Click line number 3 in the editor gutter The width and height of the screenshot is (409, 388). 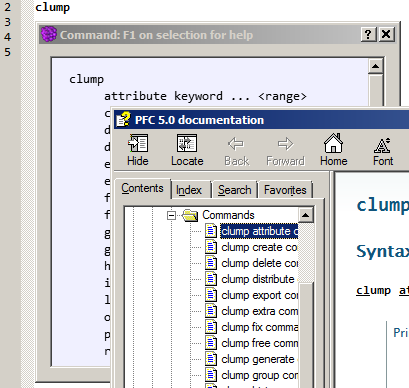pyautogui.click(x=7, y=22)
